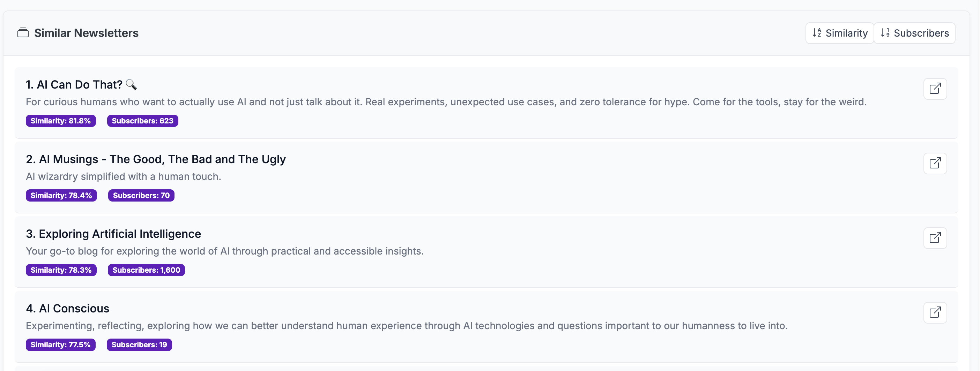The height and width of the screenshot is (371, 980).
Task: Click the Similar Newsletters heading
Action: [86, 33]
